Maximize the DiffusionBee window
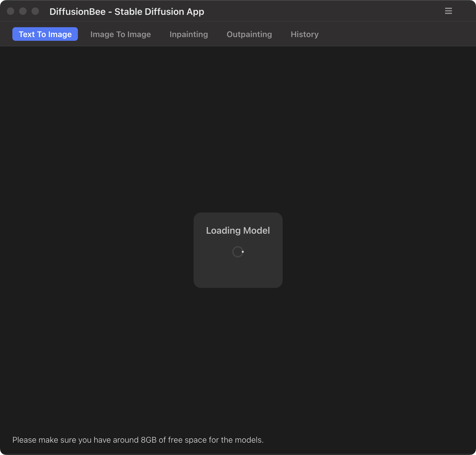476x455 pixels. (35, 11)
